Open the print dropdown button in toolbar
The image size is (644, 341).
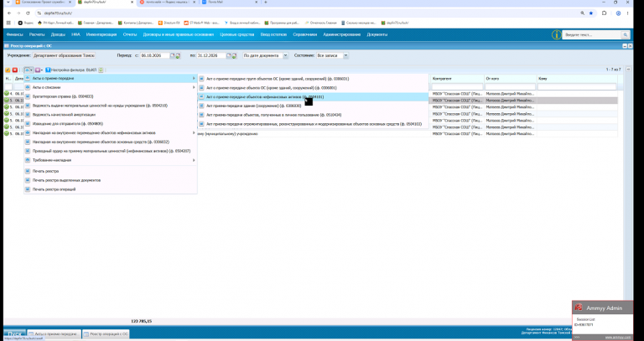[x=29, y=70]
